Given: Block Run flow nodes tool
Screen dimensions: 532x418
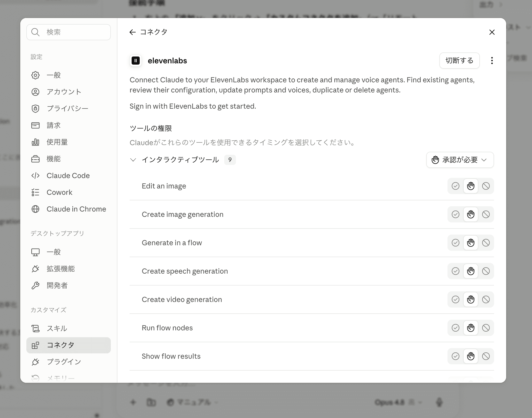Looking at the screenshot, I should click(x=486, y=328).
